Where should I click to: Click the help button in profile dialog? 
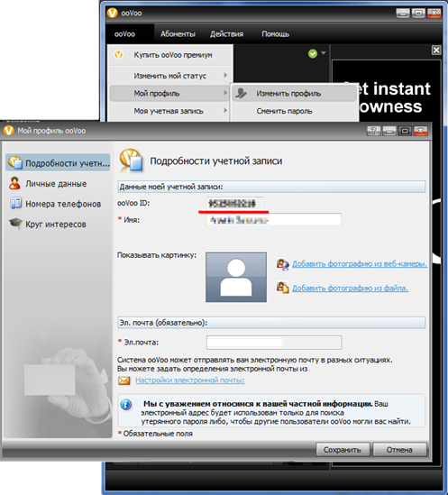point(374,131)
